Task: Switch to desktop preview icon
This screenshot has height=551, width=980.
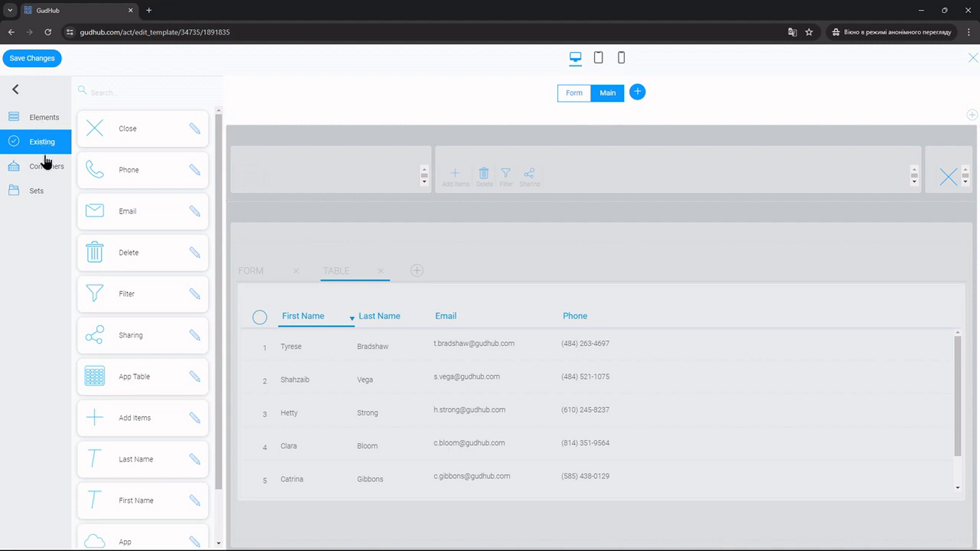Action: (x=575, y=58)
